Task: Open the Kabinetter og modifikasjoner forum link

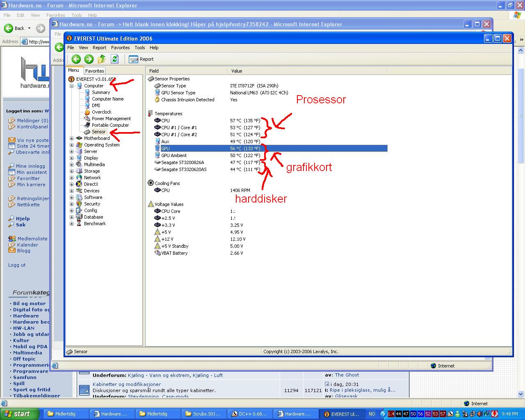Action: pos(127,384)
